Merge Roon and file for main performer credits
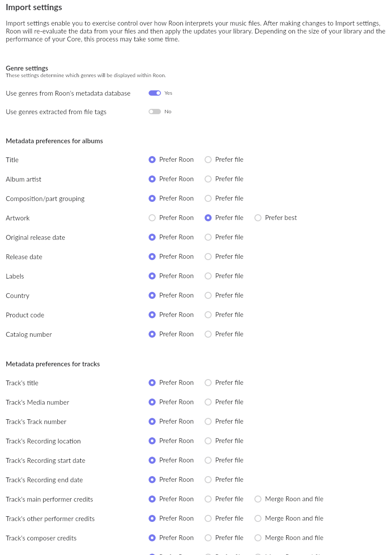Image resolution: width=392 pixels, height=555 pixels. 258,499
